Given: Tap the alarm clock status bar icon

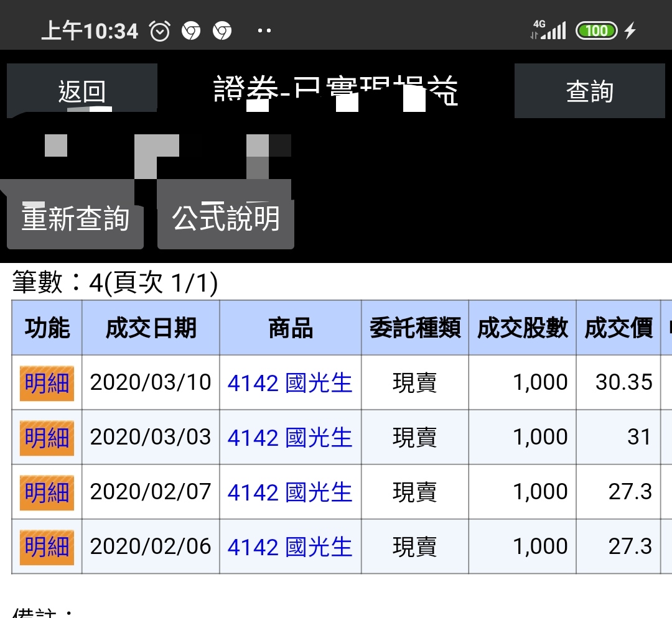Looking at the screenshot, I should point(160,30).
